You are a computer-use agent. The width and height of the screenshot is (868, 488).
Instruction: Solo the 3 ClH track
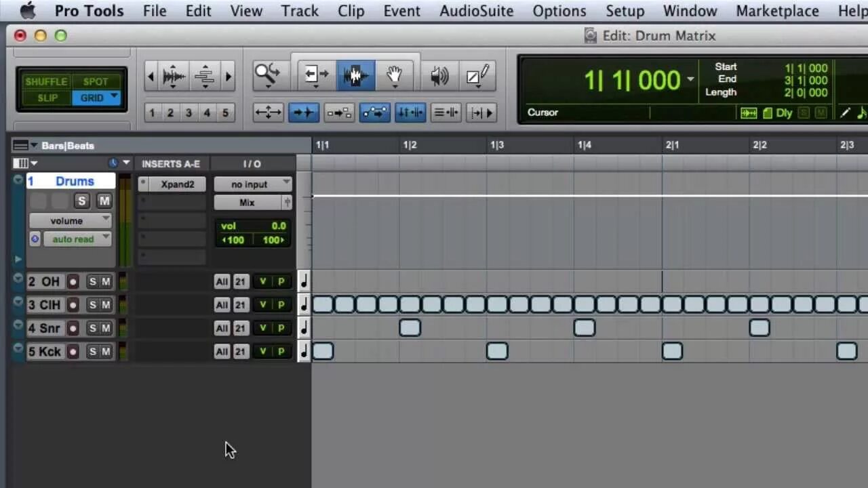click(x=93, y=305)
